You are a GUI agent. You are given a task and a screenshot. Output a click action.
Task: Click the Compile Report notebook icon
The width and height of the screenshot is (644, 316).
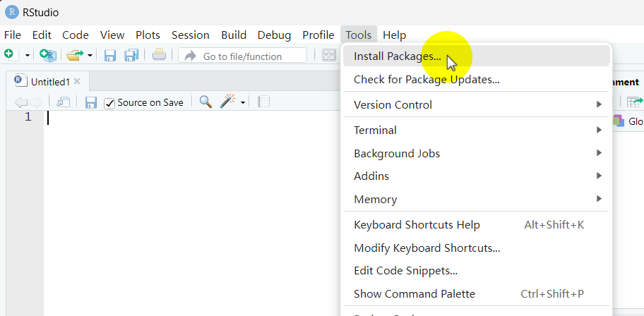coord(263,102)
